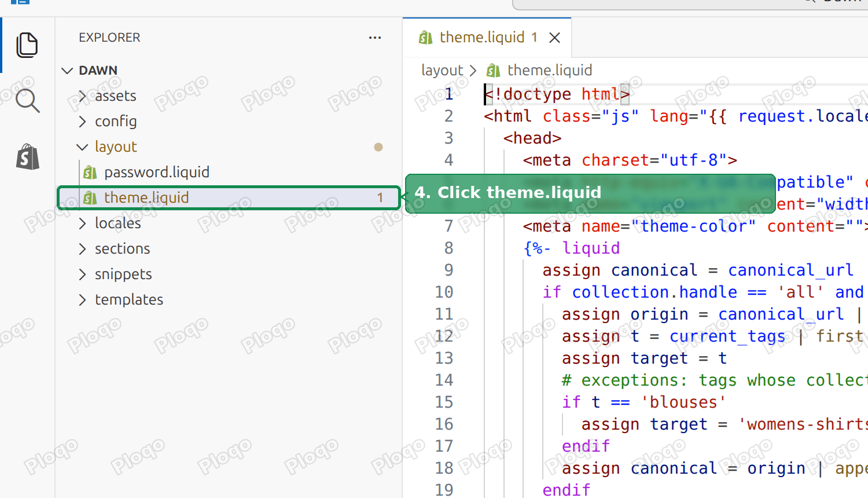
Task: Click line number 15 in the gutter
Action: pyautogui.click(x=444, y=402)
